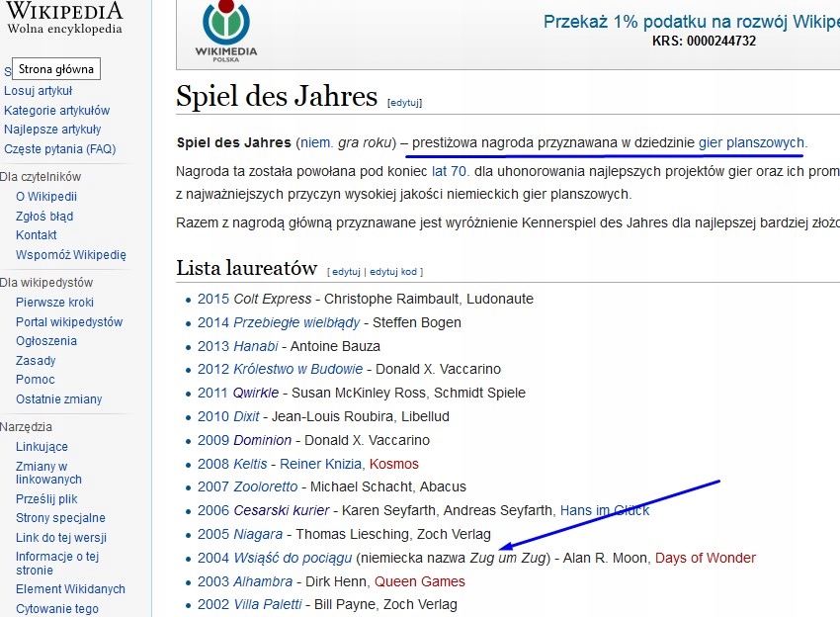Open the Hanabi game link

coord(256,346)
